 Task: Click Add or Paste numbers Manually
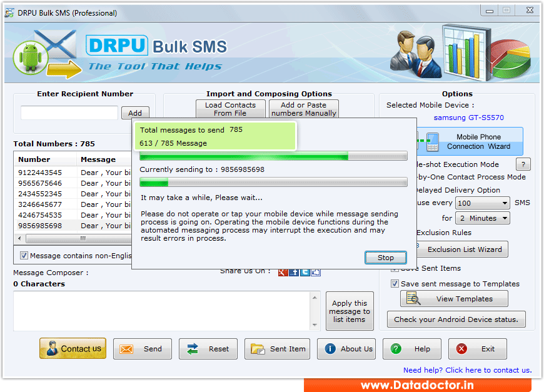303,109
